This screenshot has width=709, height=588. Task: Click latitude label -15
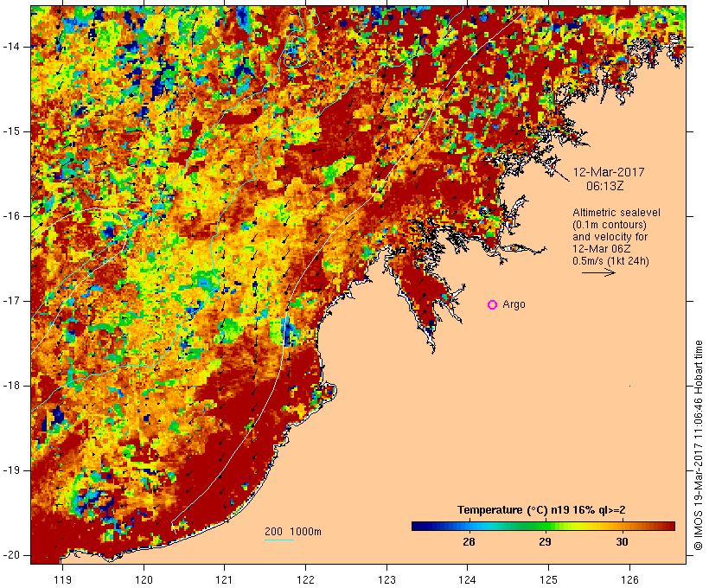pyautogui.click(x=11, y=131)
